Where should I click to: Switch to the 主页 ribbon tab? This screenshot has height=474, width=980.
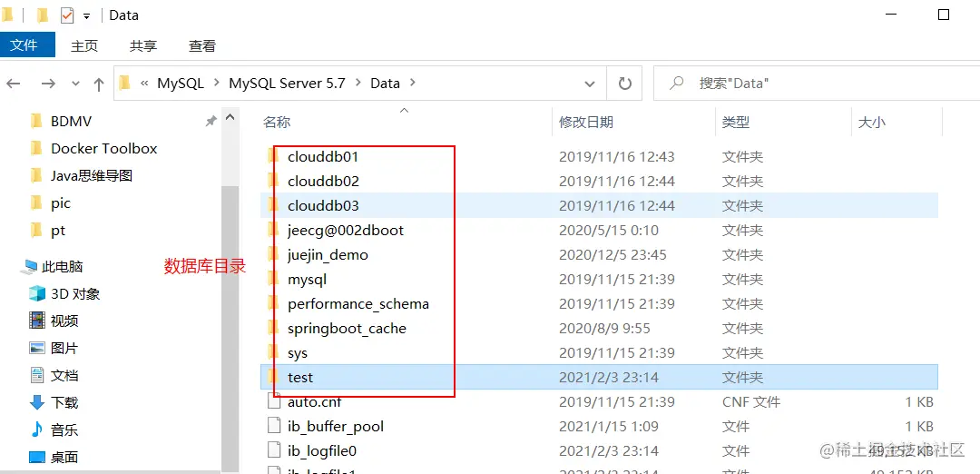84,45
